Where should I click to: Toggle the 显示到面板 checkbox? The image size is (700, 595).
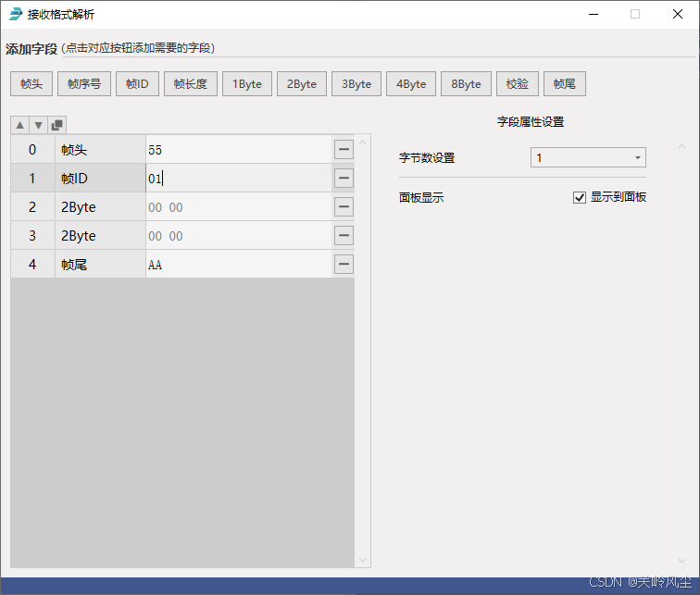point(580,197)
